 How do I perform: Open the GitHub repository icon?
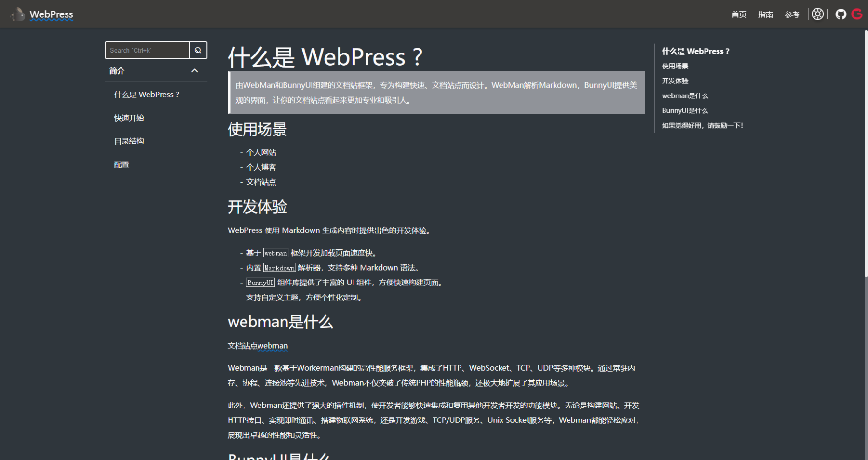841,14
